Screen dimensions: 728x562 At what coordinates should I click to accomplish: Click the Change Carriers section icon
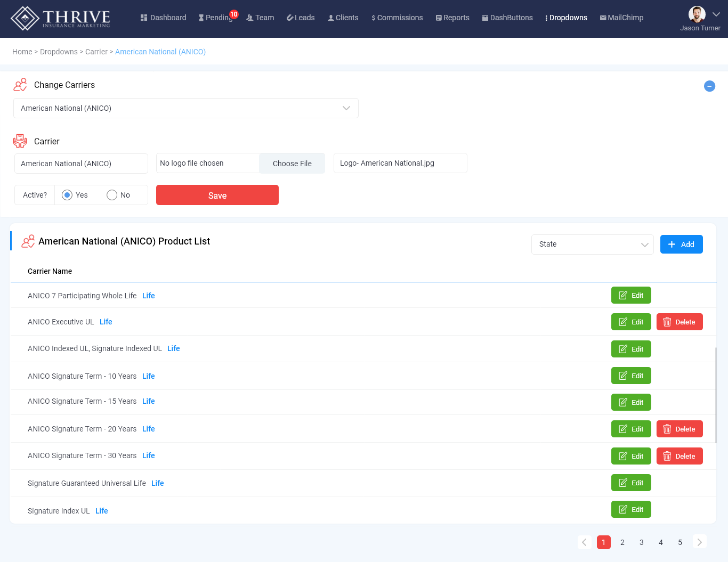tap(20, 85)
